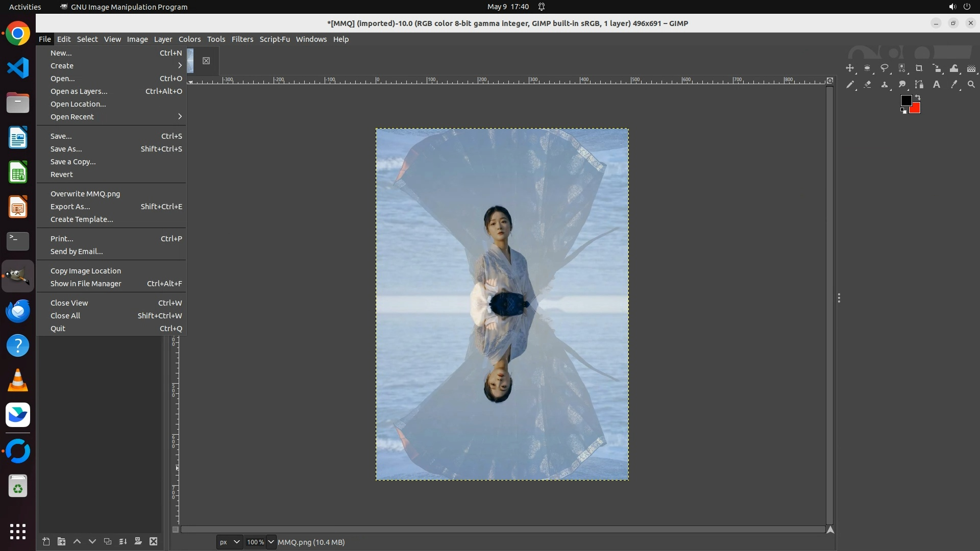
Task: Select the Text tool
Action: 937,85
